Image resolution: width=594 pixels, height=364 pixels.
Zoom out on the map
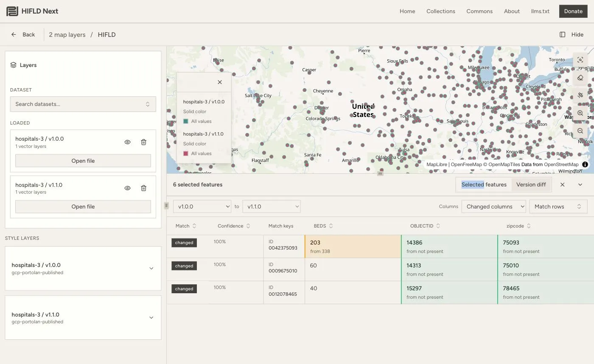[580, 131]
